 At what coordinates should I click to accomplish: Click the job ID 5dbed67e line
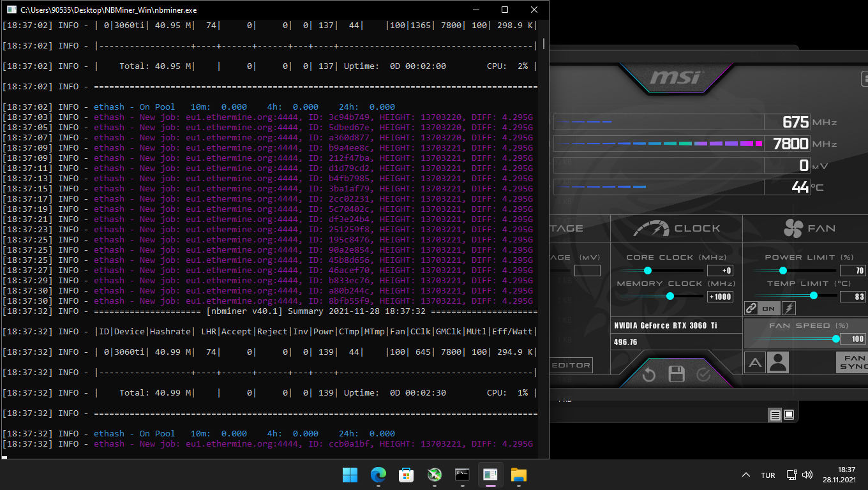[x=267, y=128]
